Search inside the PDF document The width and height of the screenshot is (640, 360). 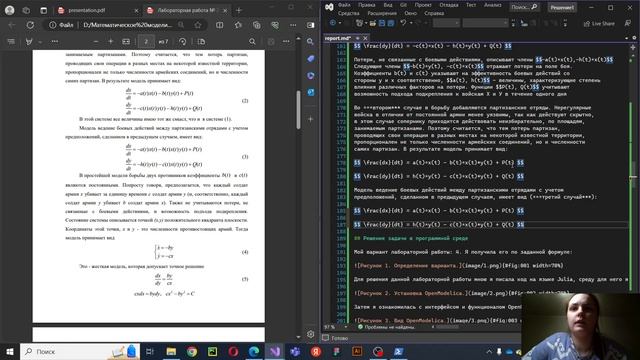click(252, 42)
